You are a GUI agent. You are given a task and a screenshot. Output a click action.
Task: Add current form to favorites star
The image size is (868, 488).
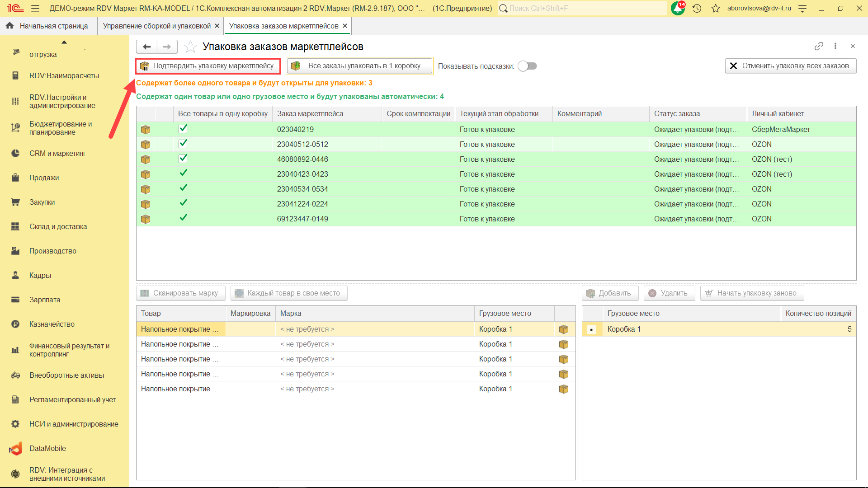coord(191,47)
